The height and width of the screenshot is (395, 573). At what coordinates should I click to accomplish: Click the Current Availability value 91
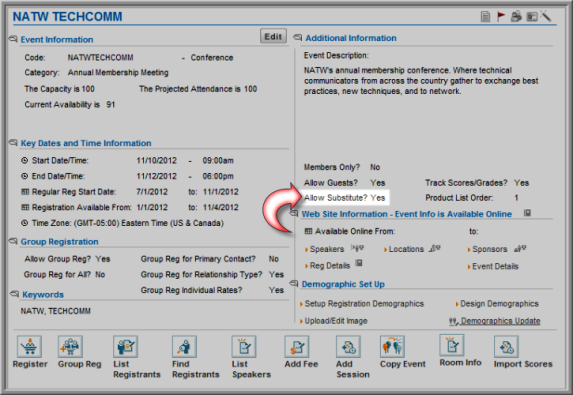tap(111, 105)
